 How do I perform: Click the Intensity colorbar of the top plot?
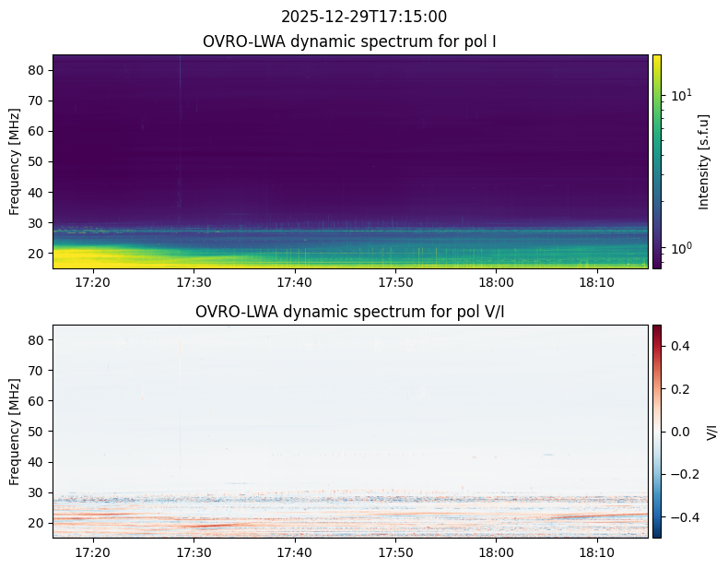pos(657,161)
